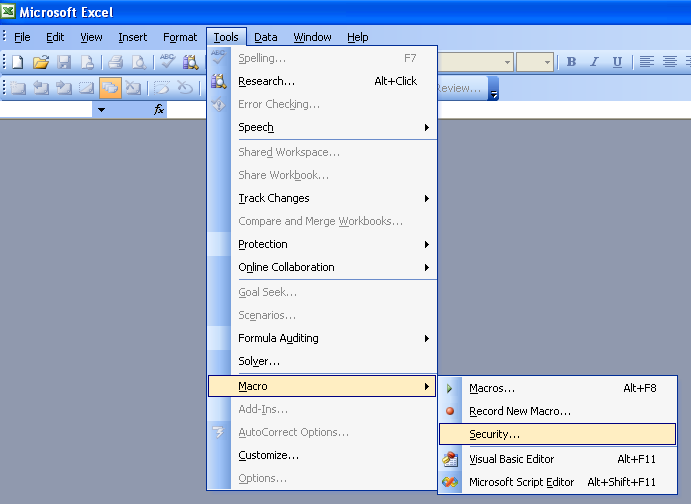Click the Permission icon beside Save

coord(87,62)
